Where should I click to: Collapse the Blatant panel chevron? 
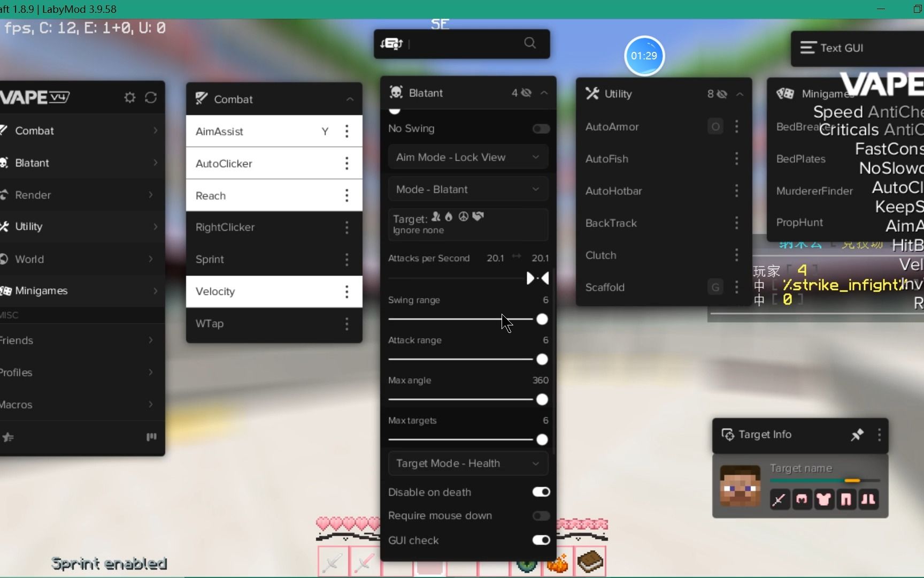coord(544,93)
